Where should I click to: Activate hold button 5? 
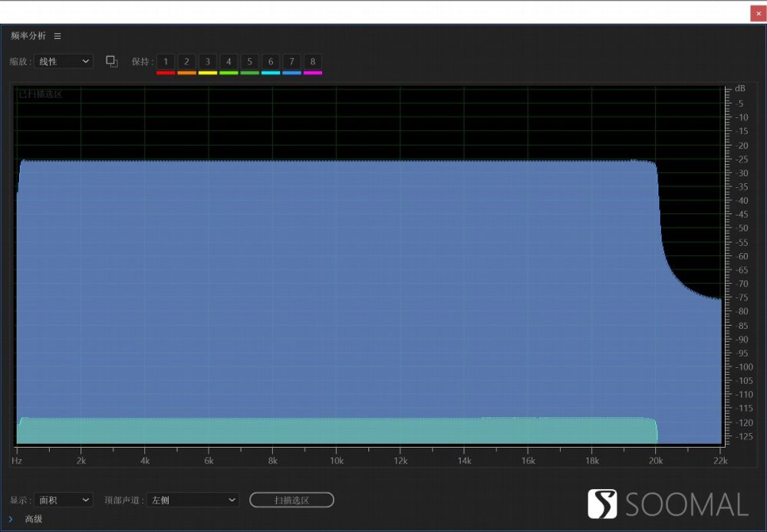tap(249, 61)
